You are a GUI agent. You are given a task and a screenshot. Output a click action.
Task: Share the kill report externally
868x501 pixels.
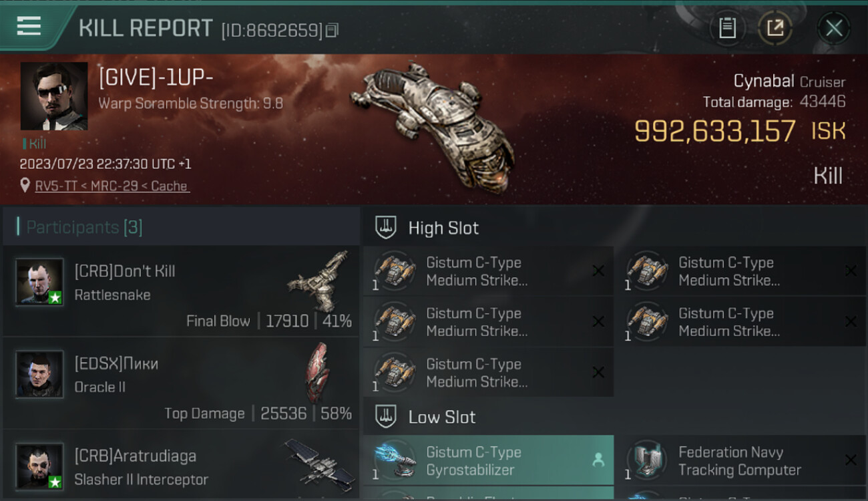click(775, 28)
